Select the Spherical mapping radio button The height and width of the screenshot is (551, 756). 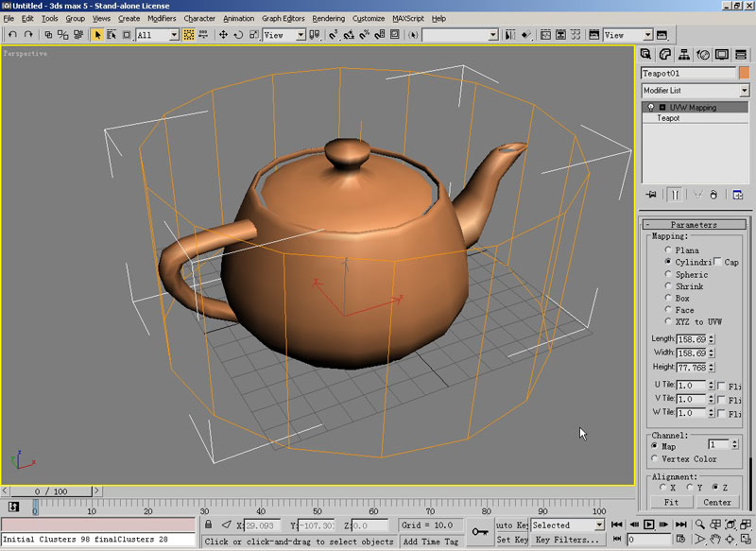click(x=669, y=274)
